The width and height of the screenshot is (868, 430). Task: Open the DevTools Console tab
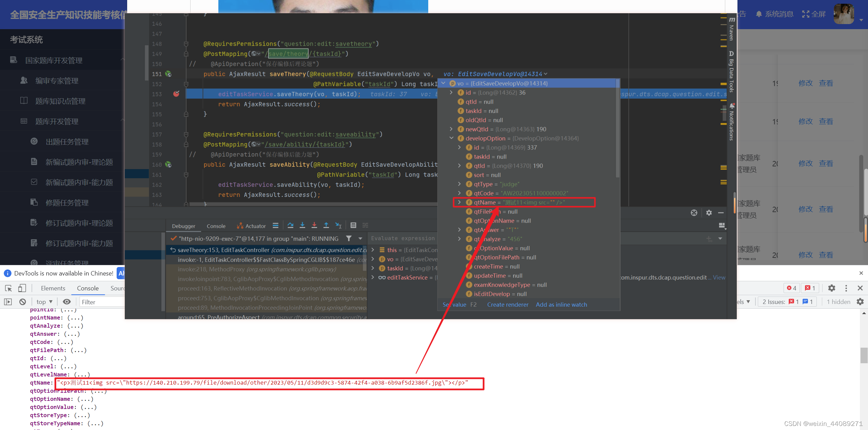tap(88, 288)
